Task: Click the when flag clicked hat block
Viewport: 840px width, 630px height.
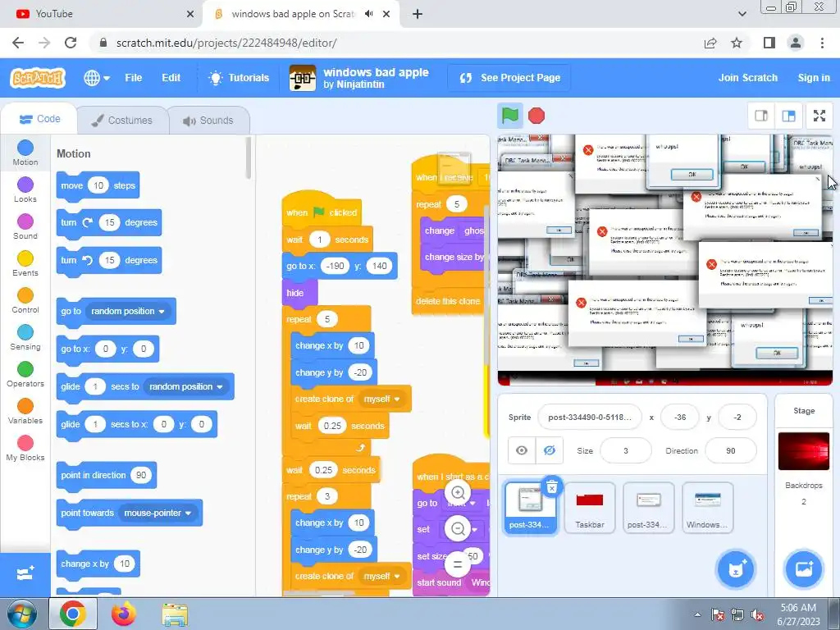Action: tap(322, 212)
